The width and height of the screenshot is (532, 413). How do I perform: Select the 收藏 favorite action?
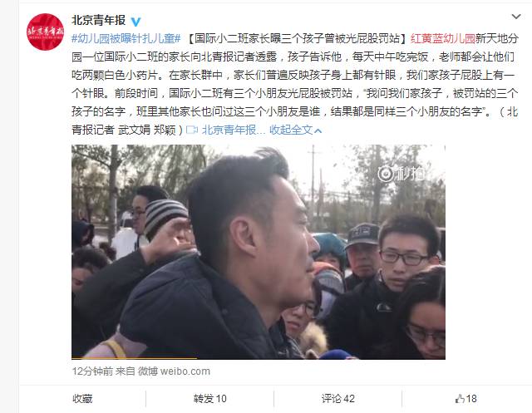[x=82, y=399]
